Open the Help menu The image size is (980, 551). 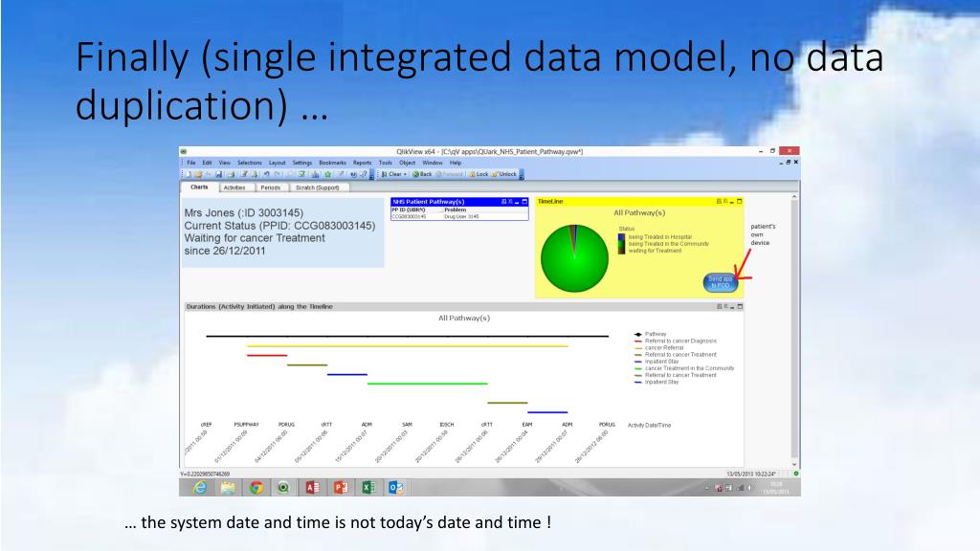click(456, 163)
